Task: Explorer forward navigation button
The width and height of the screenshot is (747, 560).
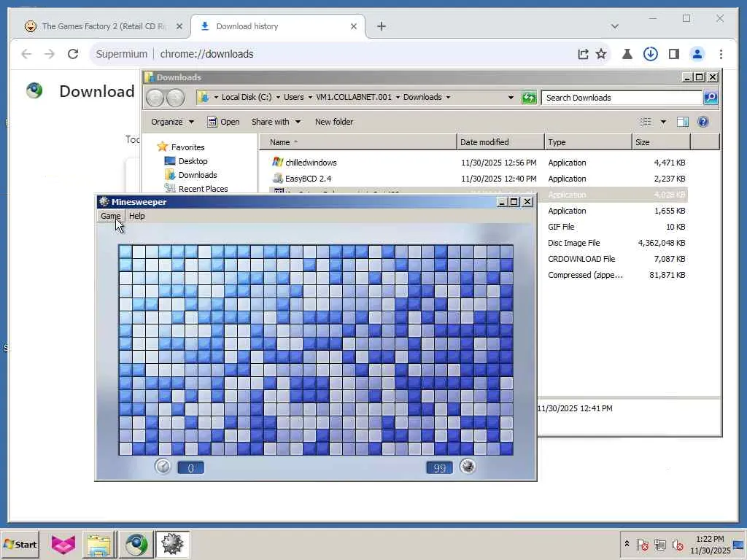Action: click(175, 98)
